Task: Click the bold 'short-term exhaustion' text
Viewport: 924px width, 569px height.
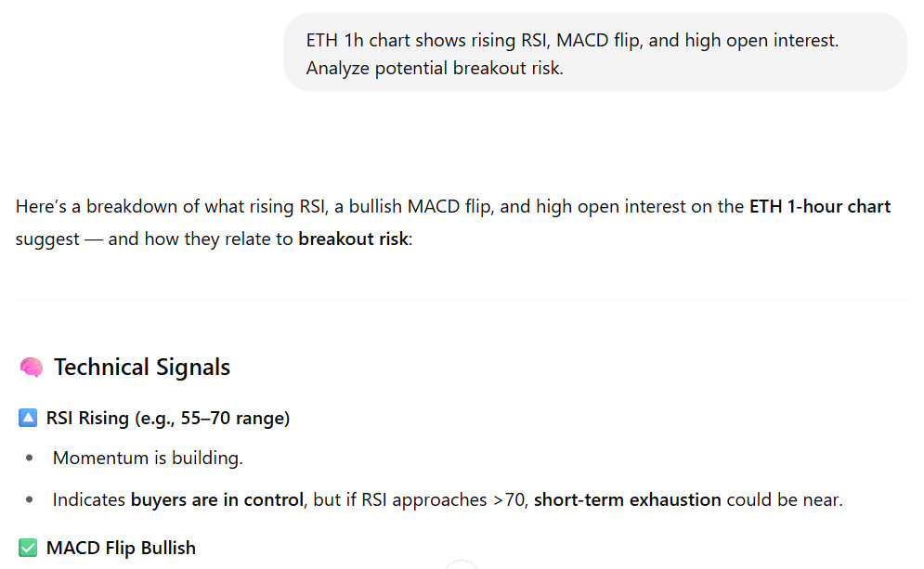Action: (627, 499)
